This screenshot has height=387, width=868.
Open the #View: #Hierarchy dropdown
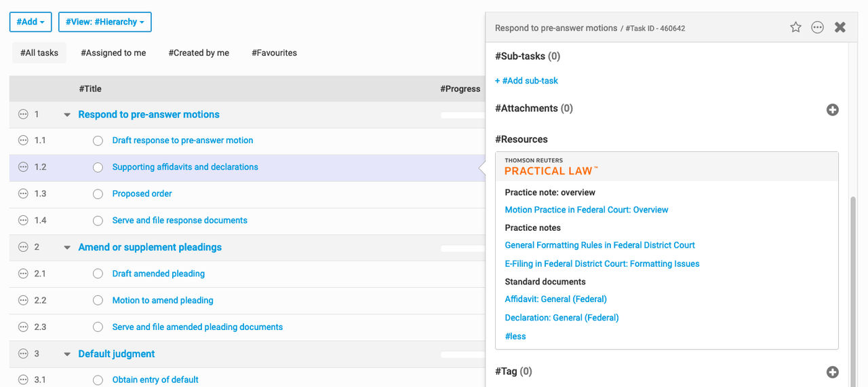point(104,22)
